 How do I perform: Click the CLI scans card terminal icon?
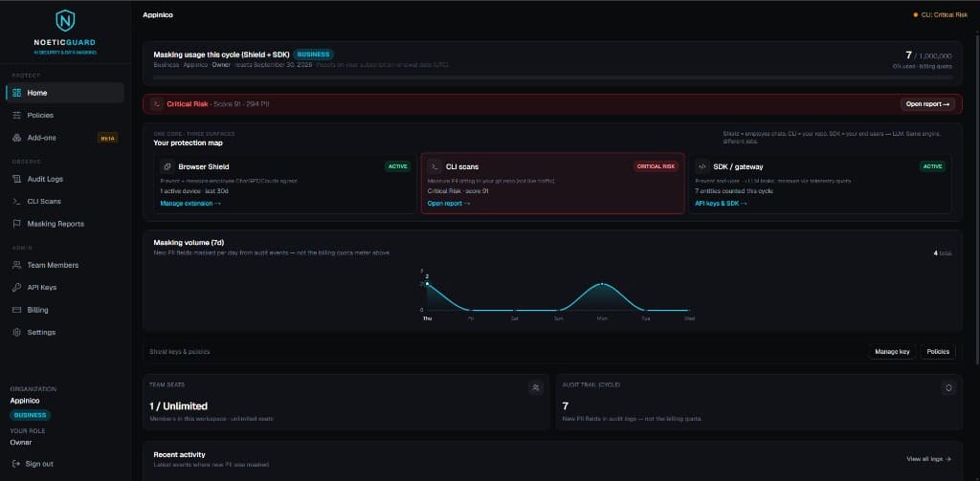click(x=434, y=166)
